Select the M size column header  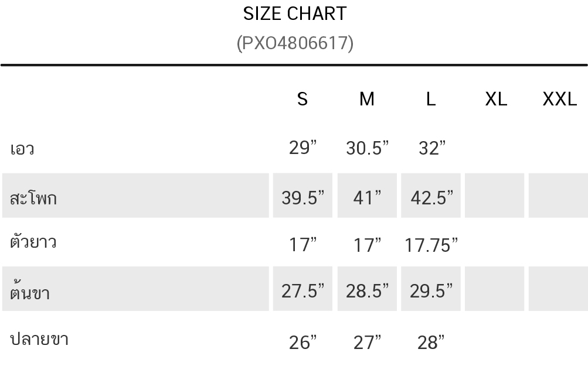click(367, 99)
